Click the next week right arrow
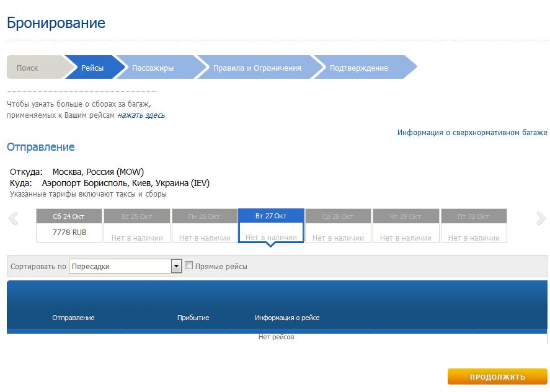The width and height of the screenshot is (550, 392). point(541,218)
